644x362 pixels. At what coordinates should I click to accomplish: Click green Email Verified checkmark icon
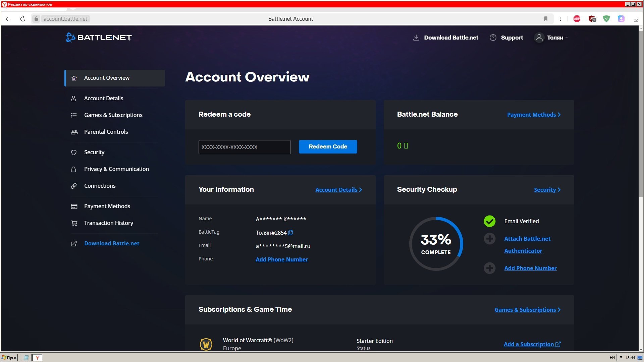(x=489, y=221)
